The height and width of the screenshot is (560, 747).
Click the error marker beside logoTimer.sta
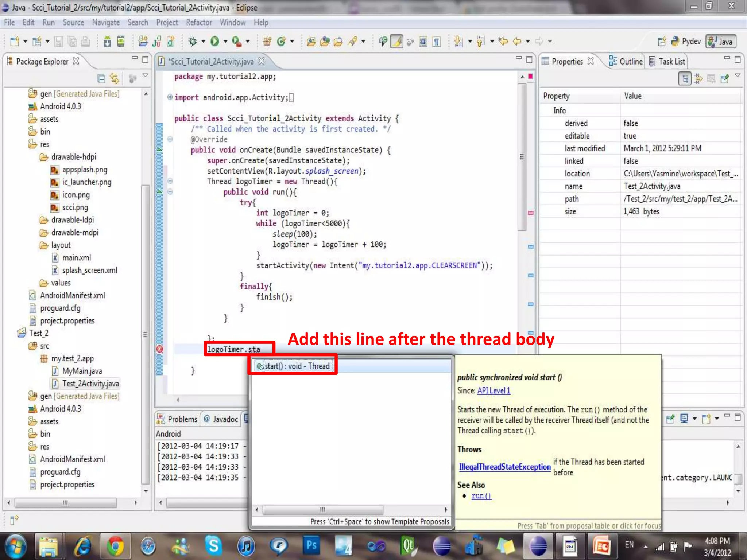point(159,349)
